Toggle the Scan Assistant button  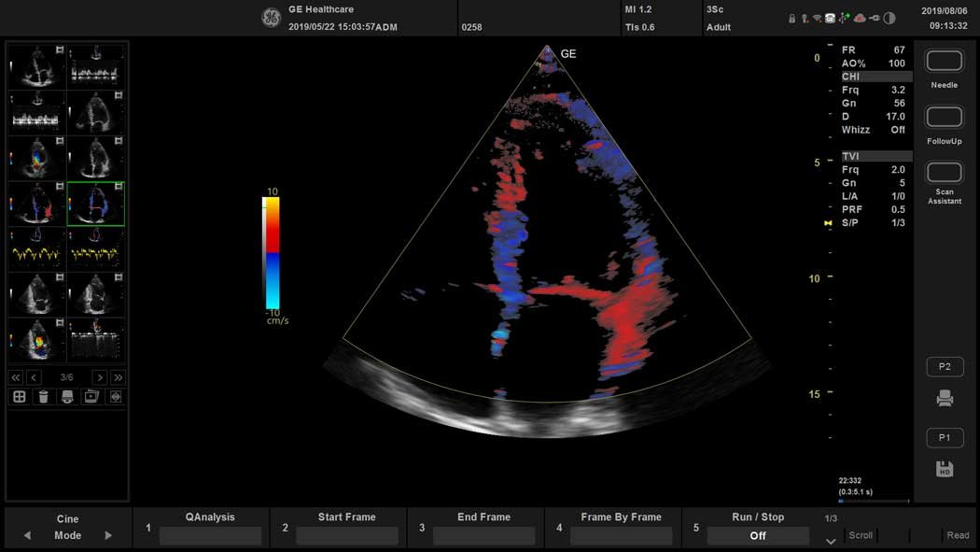coord(945,174)
